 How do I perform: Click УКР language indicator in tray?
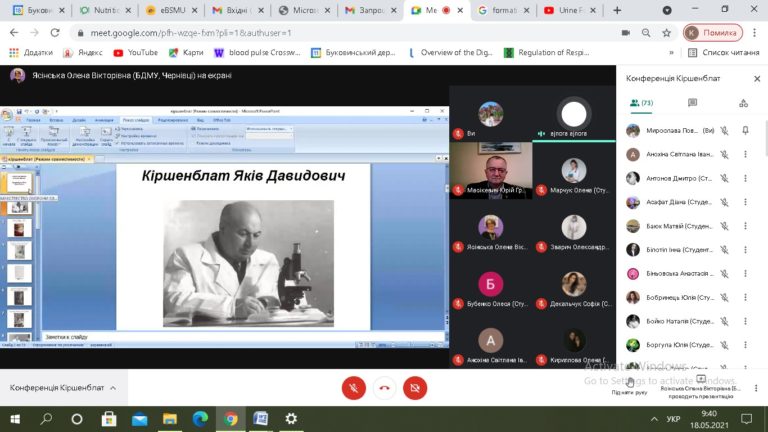point(673,419)
